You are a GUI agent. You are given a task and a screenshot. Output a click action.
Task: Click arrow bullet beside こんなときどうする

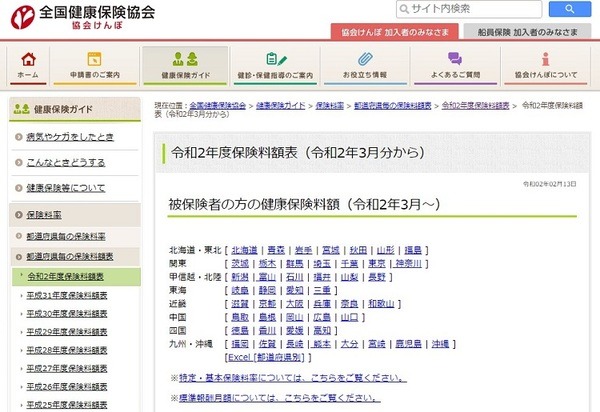pyautogui.click(x=18, y=163)
